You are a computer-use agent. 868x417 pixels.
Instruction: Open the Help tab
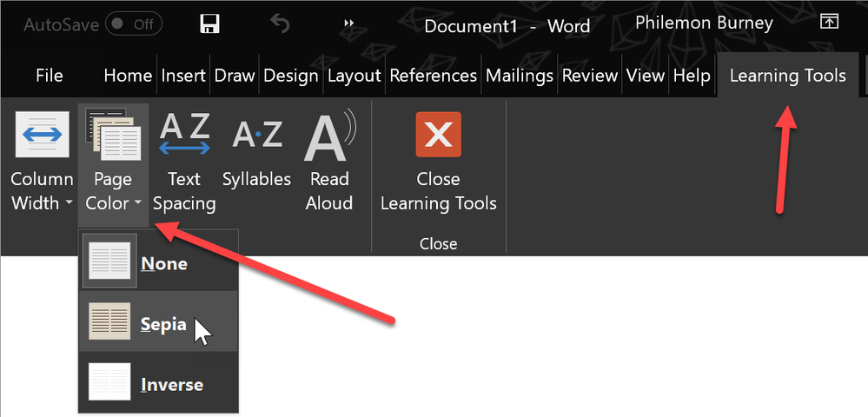tap(692, 76)
